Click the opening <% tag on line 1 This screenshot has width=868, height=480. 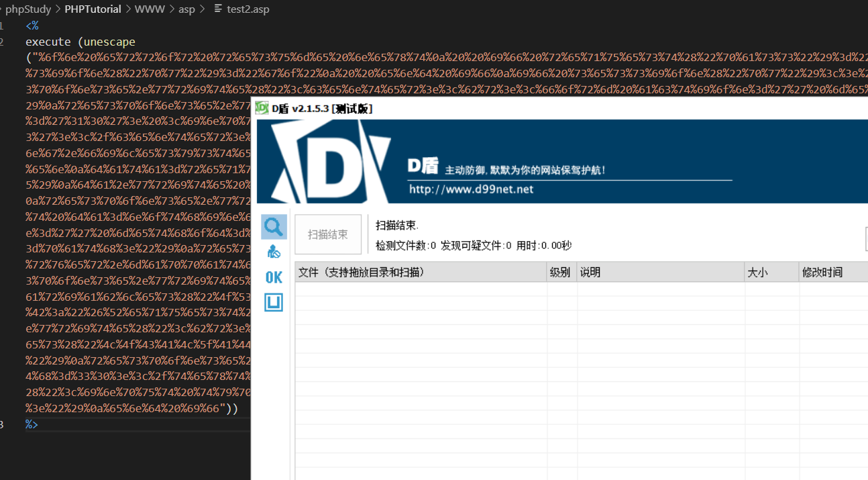tap(32, 26)
